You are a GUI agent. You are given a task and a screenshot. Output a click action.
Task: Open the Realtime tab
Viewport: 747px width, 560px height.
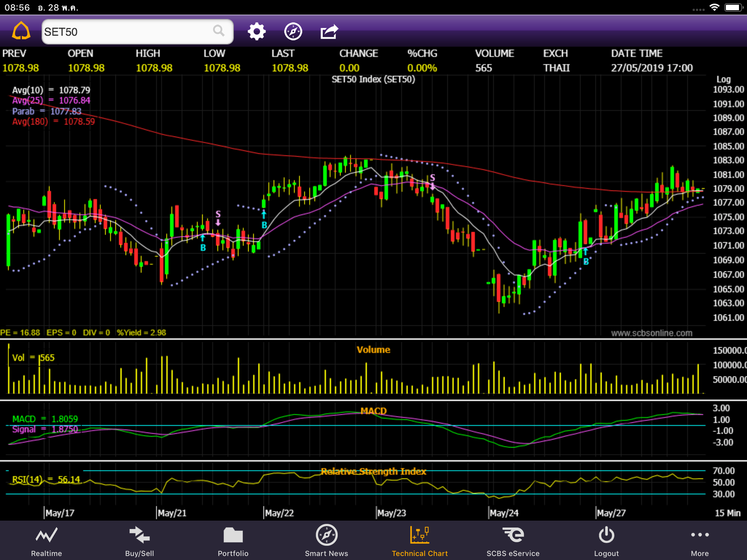click(46, 541)
